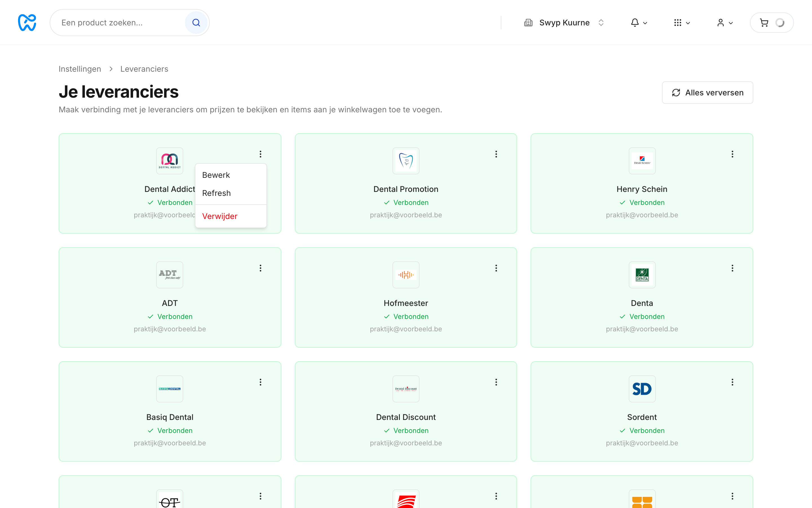Screen dimensions: 812x508
Task: Open the Hofmeester three-dot menu
Action: (496, 268)
